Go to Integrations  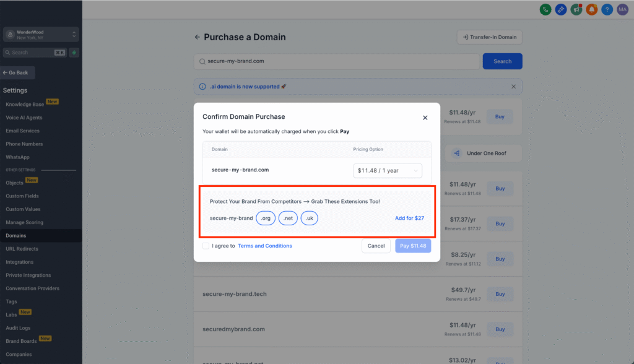click(x=19, y=262)
